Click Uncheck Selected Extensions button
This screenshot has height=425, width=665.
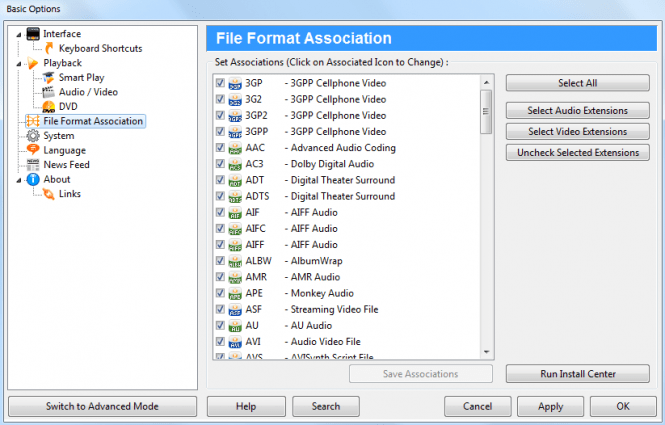tap(578, 153)
